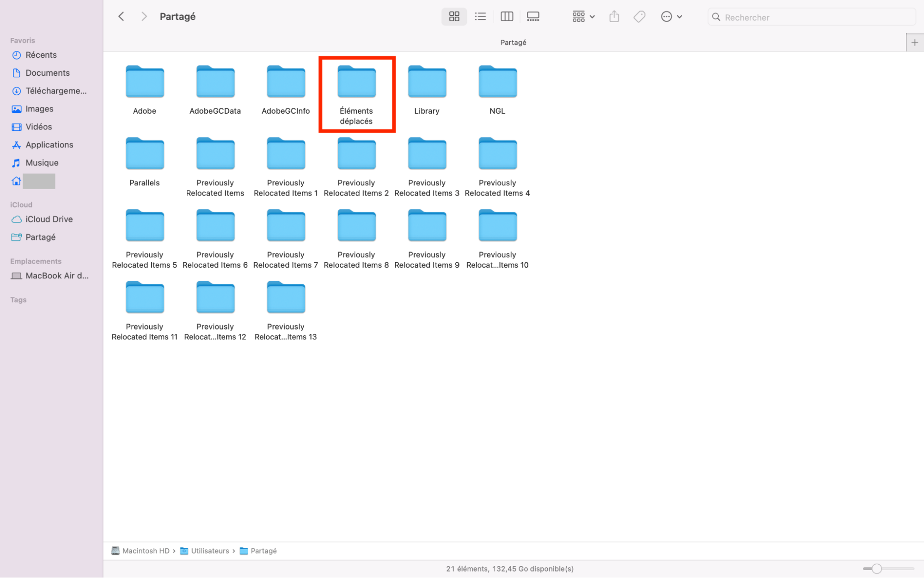The width and height of the screenshot is (924, 578).
Task: Click the tag toolbar icon
Action: [x=639, y=17]
